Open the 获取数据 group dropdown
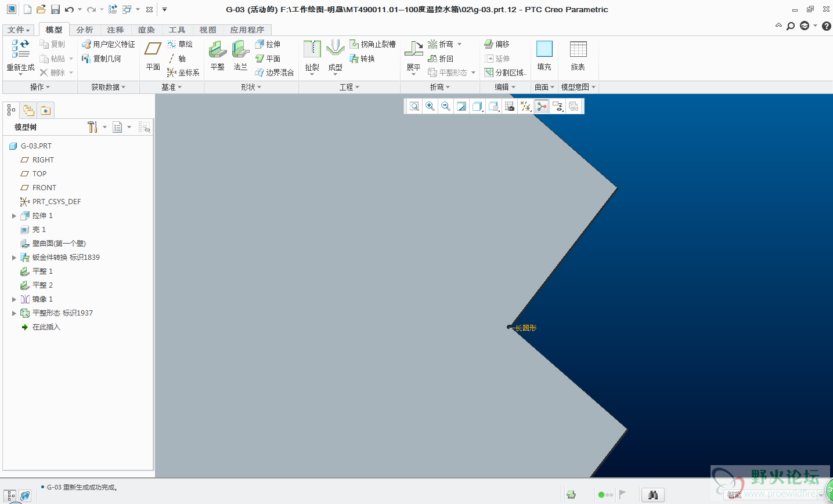Screen dimensions: 833x504 point(109,87)
